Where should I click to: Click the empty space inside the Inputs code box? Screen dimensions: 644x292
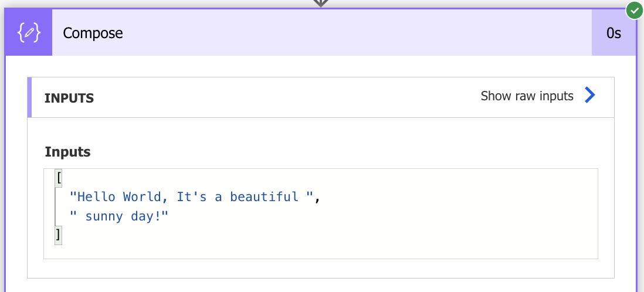point(411,235)
